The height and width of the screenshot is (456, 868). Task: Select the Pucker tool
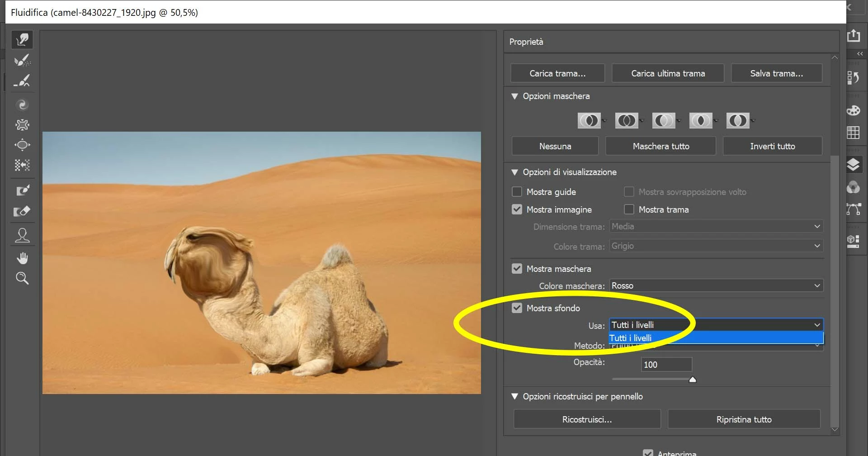pyautogui.click(x=22, y=125)
